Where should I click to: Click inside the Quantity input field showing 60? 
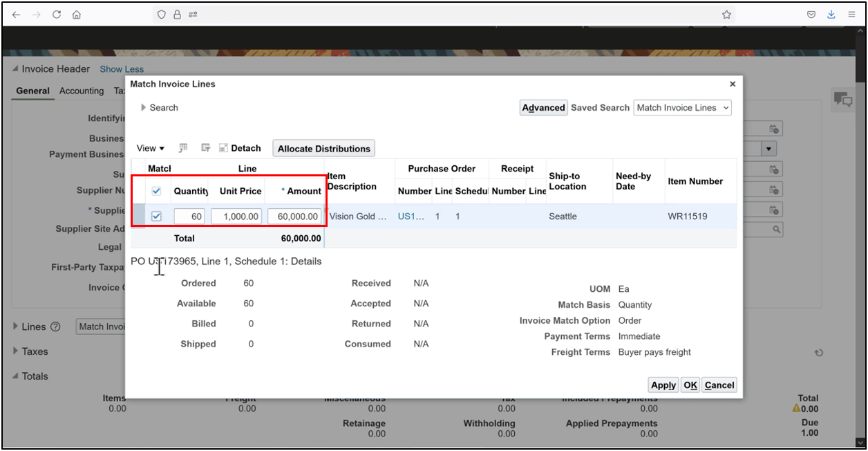(189, 215)
